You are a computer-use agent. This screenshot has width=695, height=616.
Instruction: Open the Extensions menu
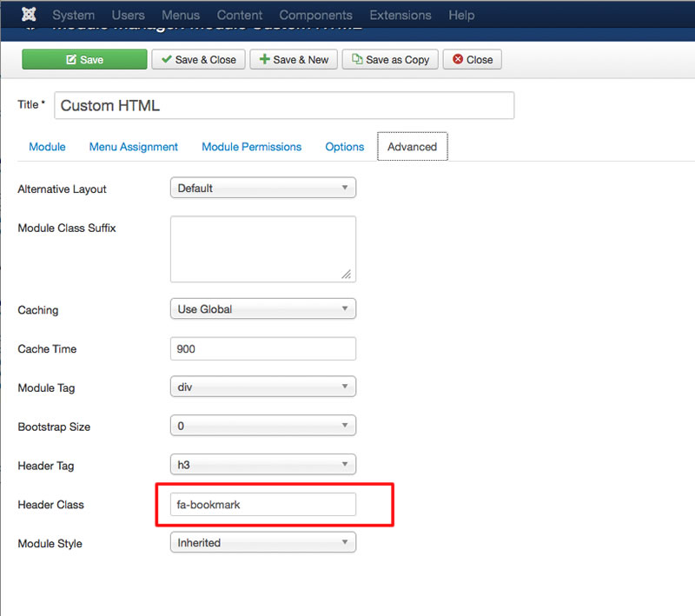tap(400, 15)
